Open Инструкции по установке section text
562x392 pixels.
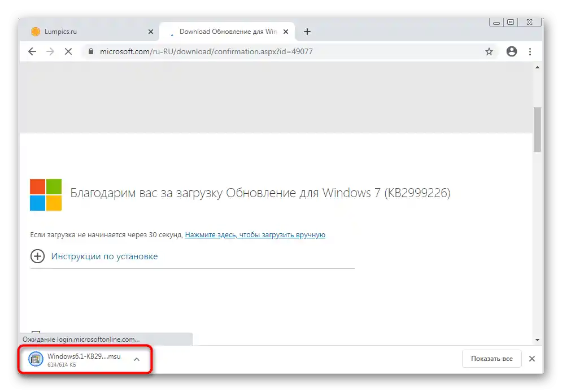[104, 256]
